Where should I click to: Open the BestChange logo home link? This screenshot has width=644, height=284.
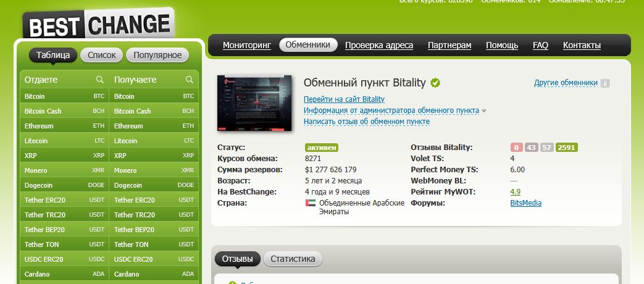pos(99,24)
